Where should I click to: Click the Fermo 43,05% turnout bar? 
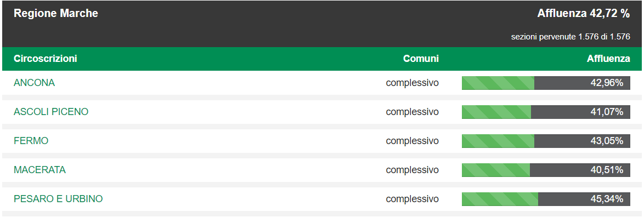tap(546, 141)
